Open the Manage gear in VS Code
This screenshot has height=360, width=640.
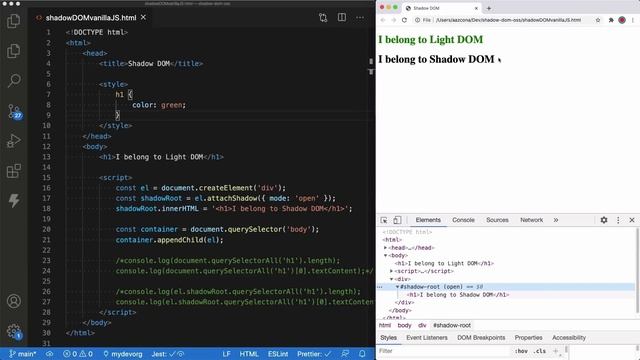tap(14, 331)
